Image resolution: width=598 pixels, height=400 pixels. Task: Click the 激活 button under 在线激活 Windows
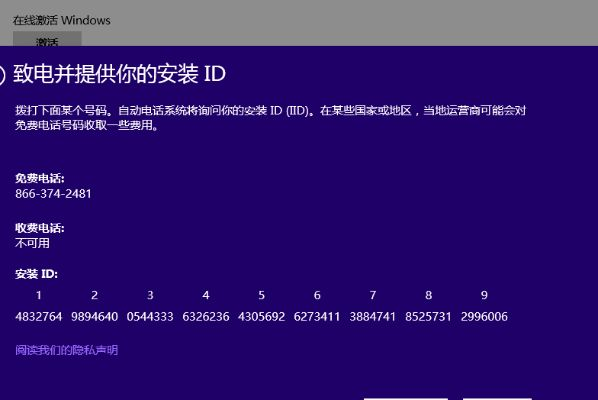[47, 39]
